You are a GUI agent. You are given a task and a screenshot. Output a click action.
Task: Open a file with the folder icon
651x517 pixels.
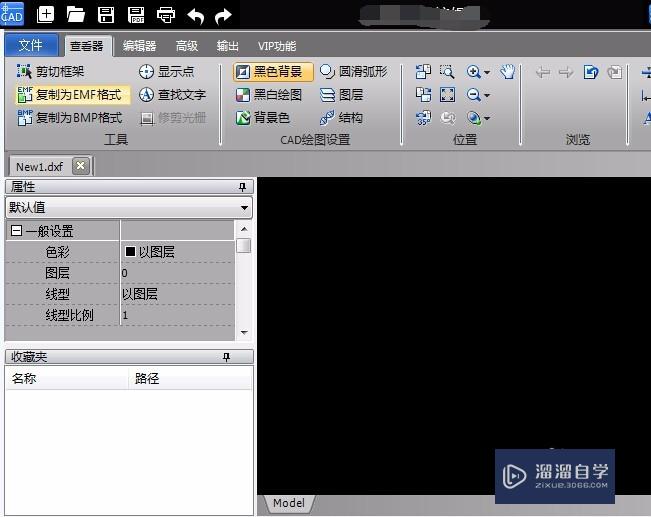76,15
